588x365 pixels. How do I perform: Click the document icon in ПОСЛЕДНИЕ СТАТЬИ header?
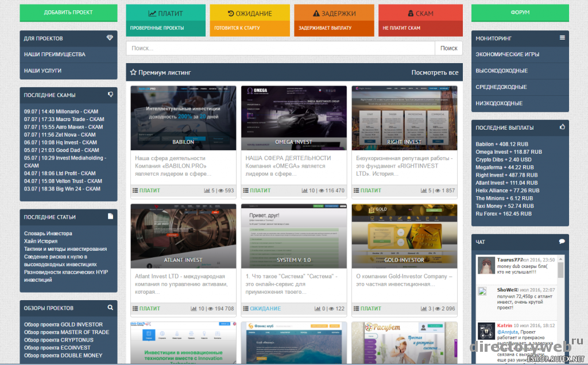tap(110, 216)
